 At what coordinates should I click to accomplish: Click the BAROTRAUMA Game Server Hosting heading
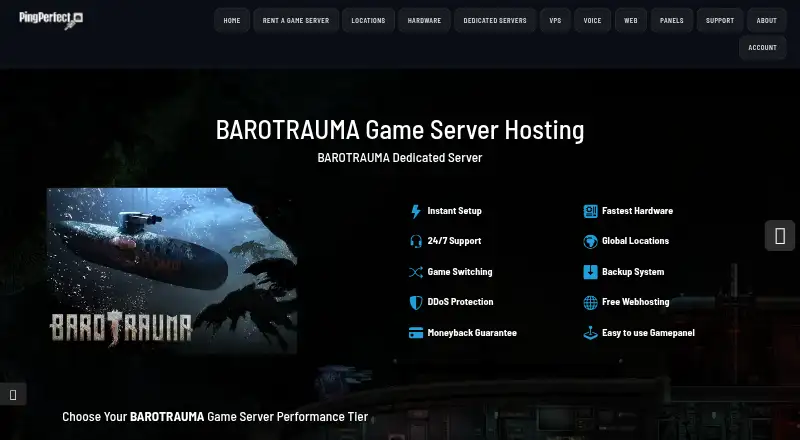400,130
